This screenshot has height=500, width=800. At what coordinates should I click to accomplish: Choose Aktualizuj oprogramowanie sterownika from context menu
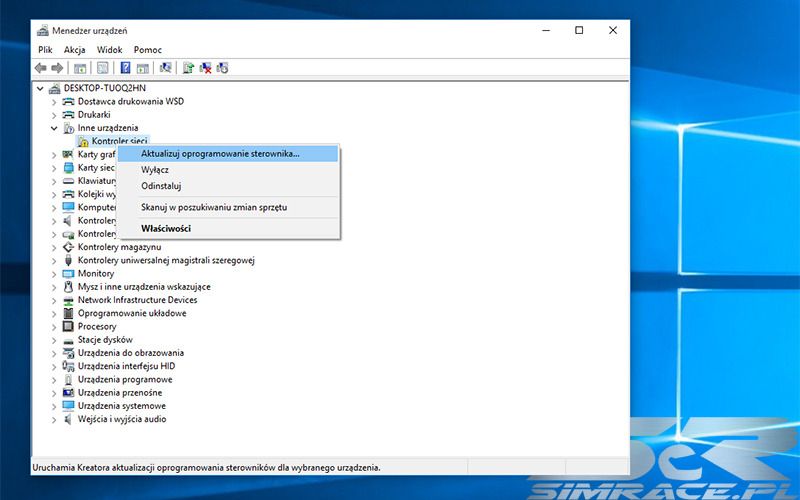[x=220, y=154]
